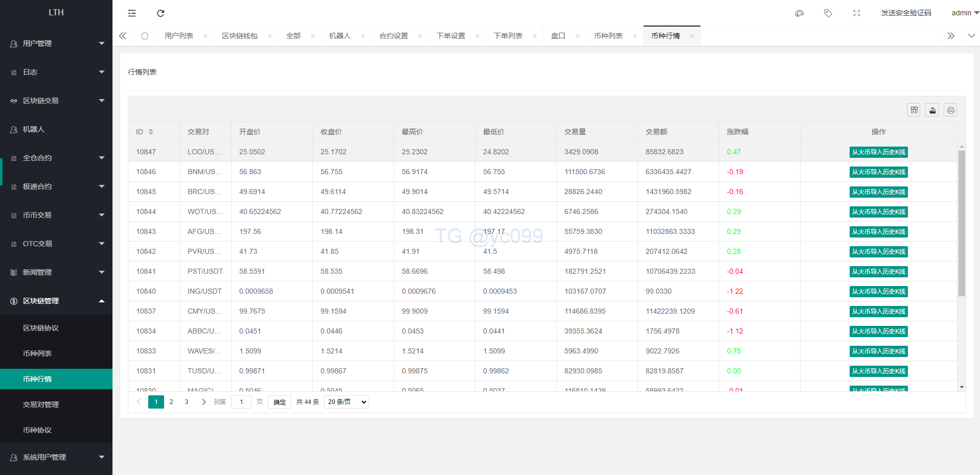
Task: Open the admin user dropdown
Action: (965, 13)
